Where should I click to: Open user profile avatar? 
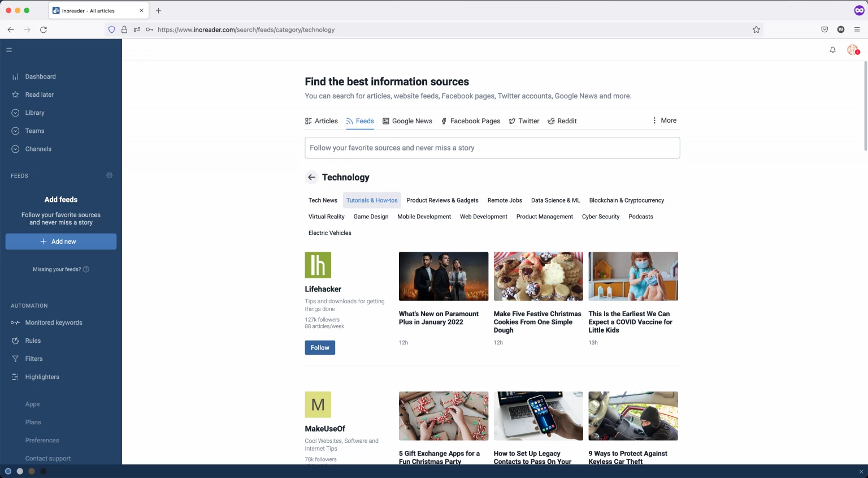853,50
